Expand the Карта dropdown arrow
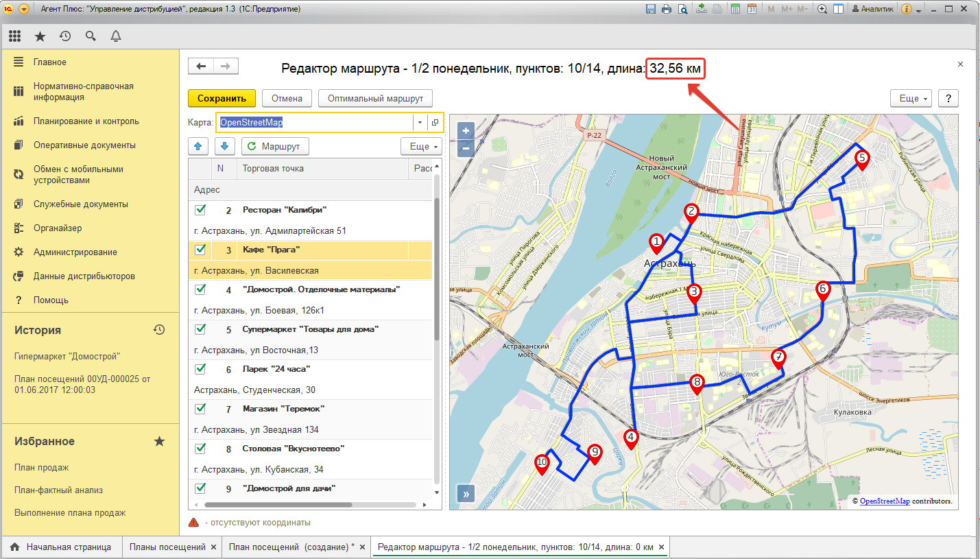Viewport: 980px width, 559px height. (x=420, y=122)
